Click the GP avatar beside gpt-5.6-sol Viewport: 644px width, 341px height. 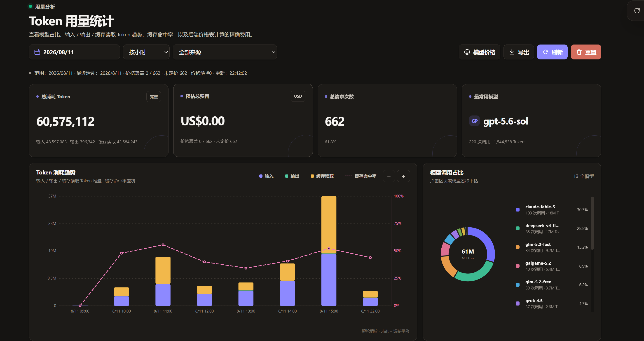tap(474, 121)
